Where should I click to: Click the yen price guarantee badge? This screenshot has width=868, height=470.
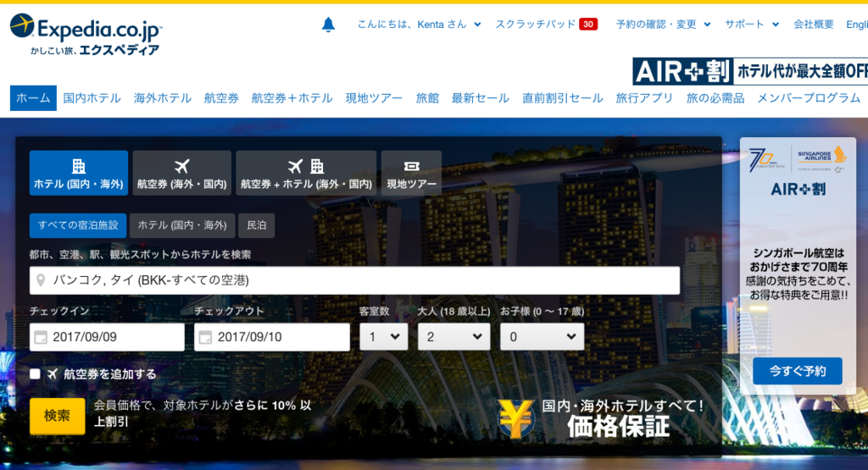click(x=515, y=418)
